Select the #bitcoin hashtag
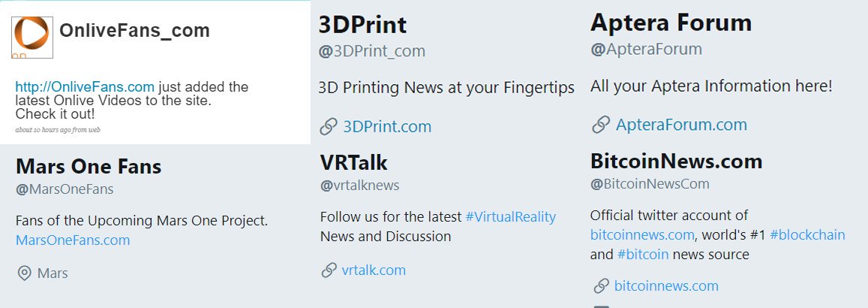The image size is (868, 308). pyautogui.click(x=643, y=255)
